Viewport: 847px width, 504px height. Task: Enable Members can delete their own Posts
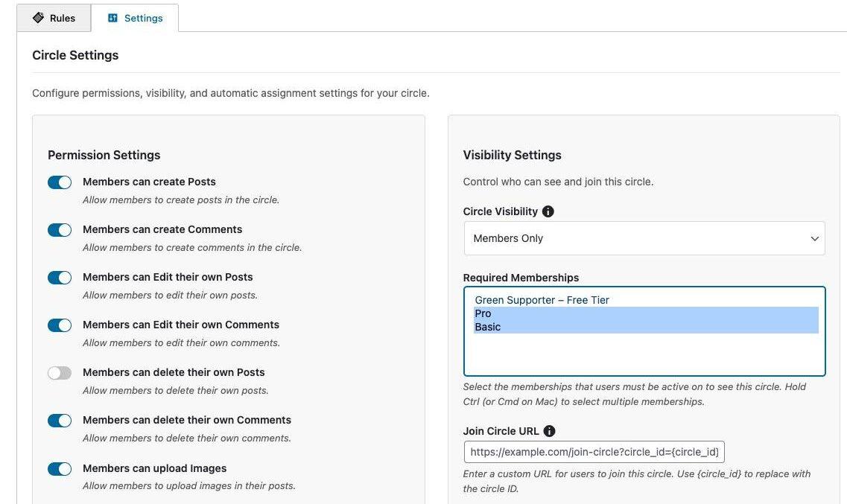tap(60, 373)
